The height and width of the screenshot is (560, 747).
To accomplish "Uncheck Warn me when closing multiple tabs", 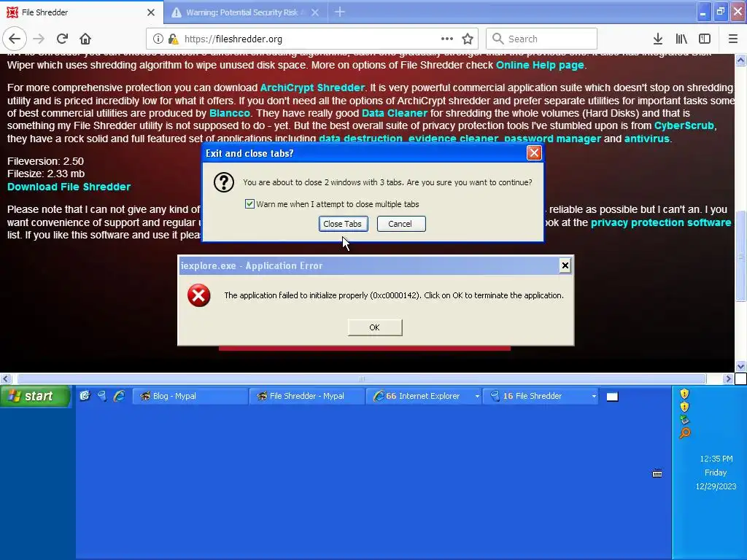I will 249,204.
